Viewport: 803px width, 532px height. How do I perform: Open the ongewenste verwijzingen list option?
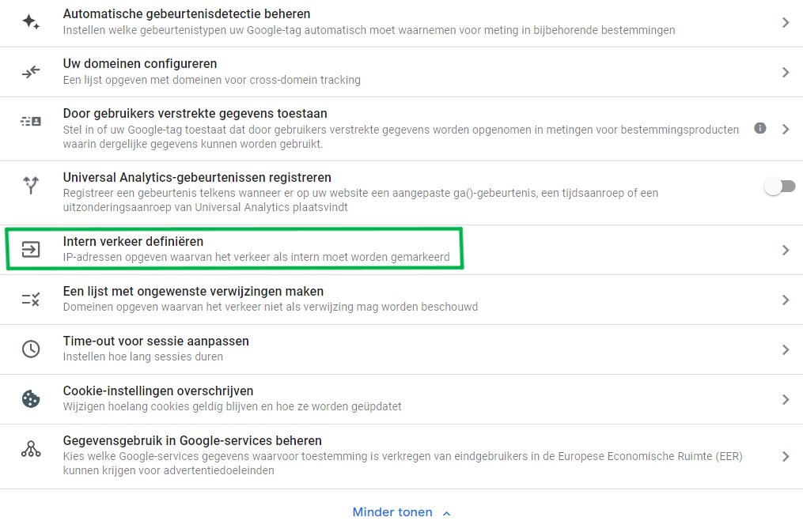pos(786,300)
